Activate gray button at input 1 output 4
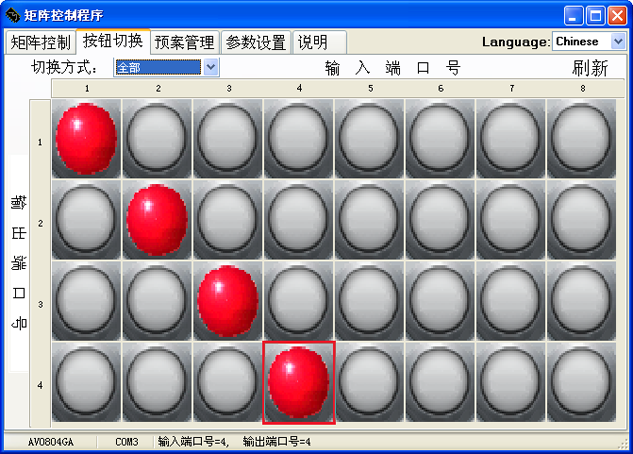Screen dimensions: 633x454 point(86,382)
